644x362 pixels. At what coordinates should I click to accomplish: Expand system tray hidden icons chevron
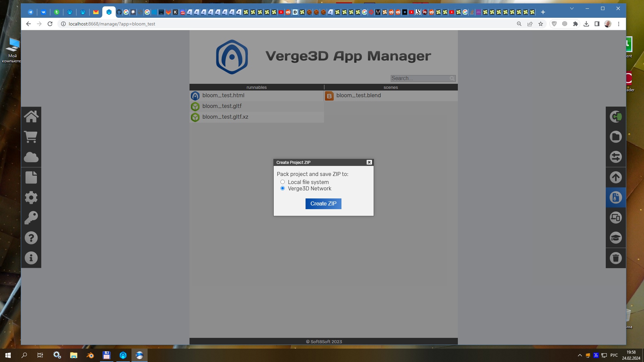coord(580,355)
